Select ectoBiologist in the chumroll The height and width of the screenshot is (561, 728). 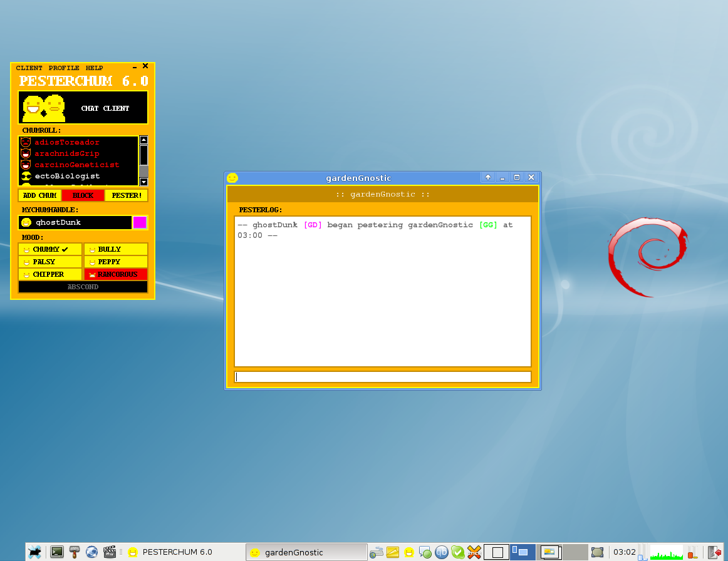(x=67, y=176)
